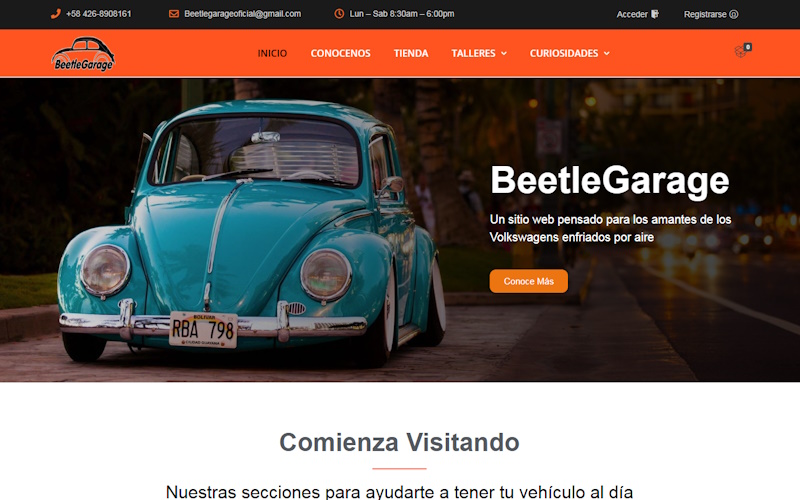Navigate to Tienda
Viewport: 800px width, 500px height.
(x=411, y=53)
